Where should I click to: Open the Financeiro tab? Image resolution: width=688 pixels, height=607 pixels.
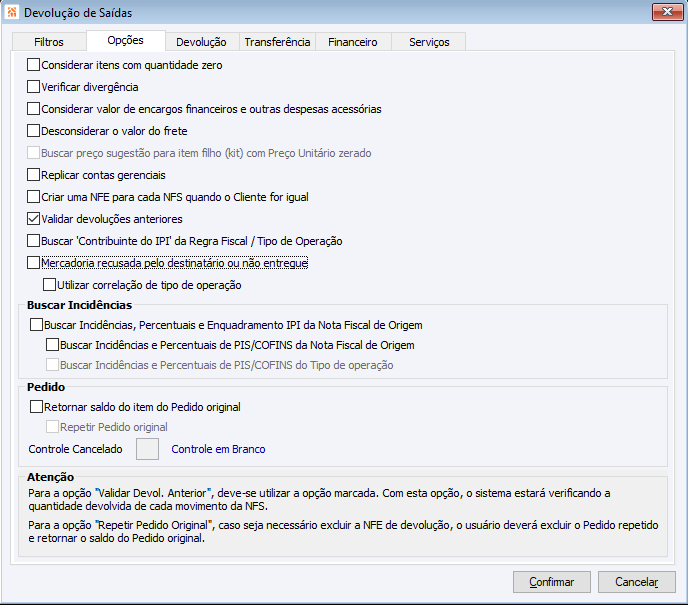tap(353, 42)
